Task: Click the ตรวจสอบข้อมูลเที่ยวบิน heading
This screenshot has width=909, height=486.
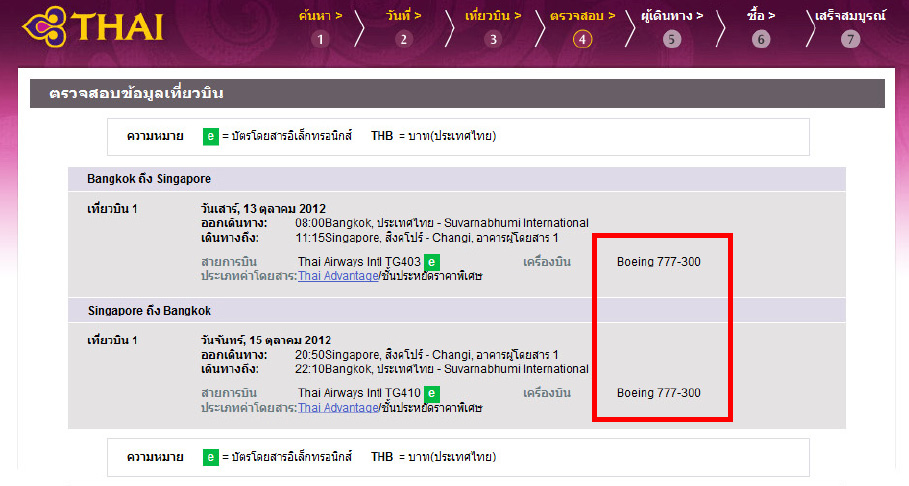Action: 136,93
